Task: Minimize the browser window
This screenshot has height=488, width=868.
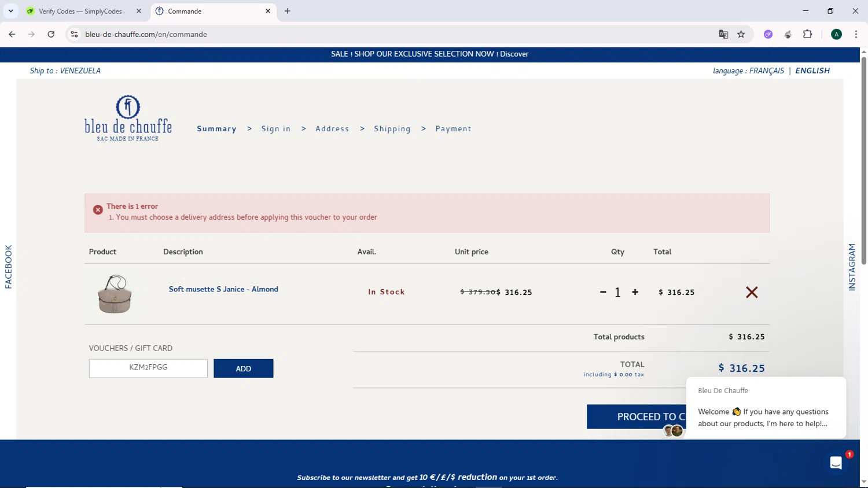Action: click(x=806, y=11)
